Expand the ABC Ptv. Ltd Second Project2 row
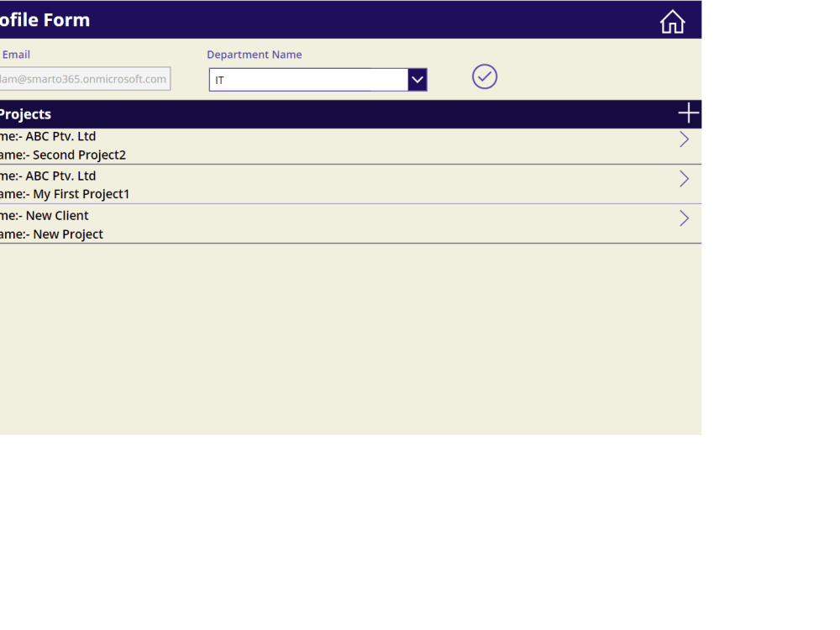This screenshot has height=630, width=840. click(x=336, y=144)
